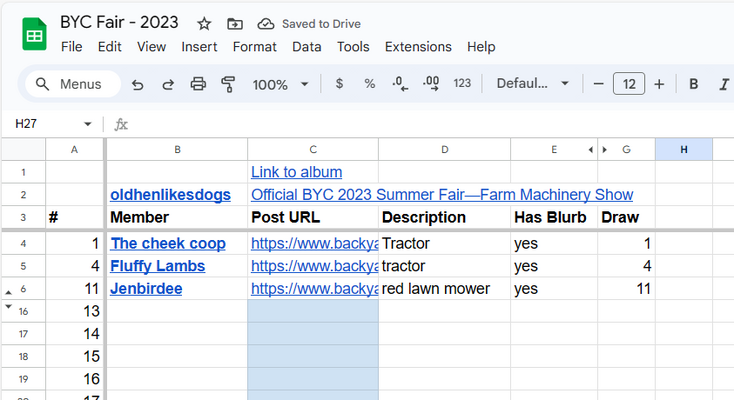Click the Menus search box
This screenshot has height=400, width=734.
72,84
